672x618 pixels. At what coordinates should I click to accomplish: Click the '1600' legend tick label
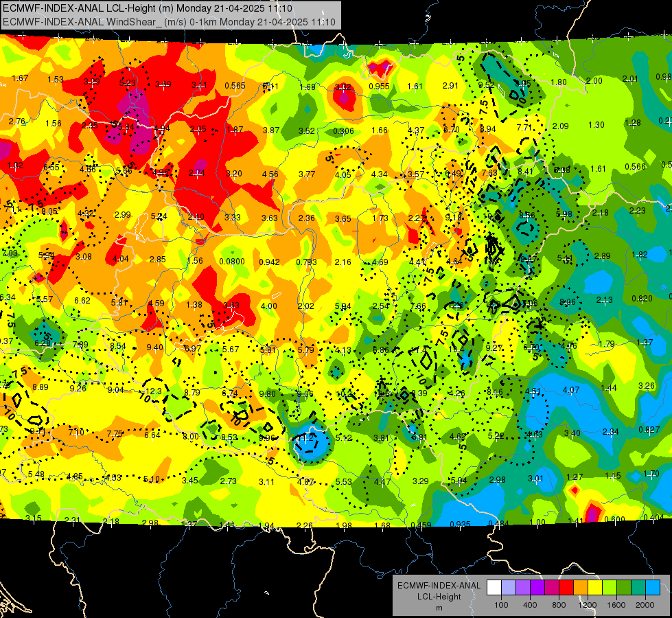pyautogui.click(x=616, y=605)
